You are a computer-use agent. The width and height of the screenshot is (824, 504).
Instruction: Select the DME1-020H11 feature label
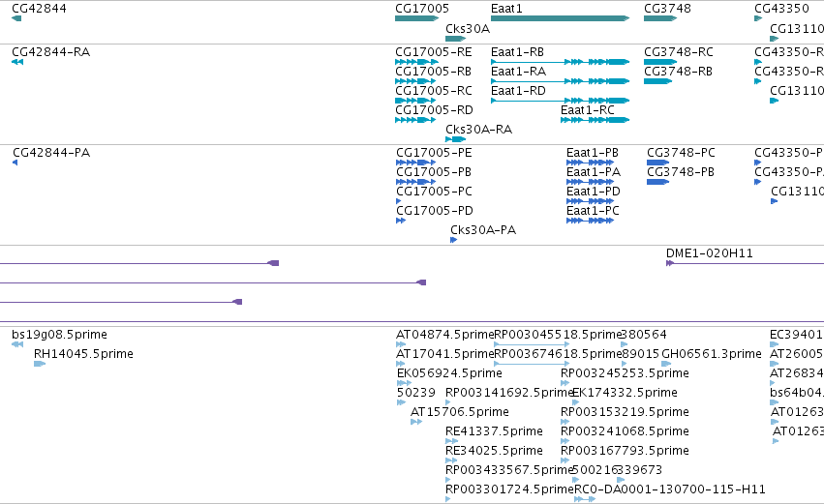[x=710, y=253]
